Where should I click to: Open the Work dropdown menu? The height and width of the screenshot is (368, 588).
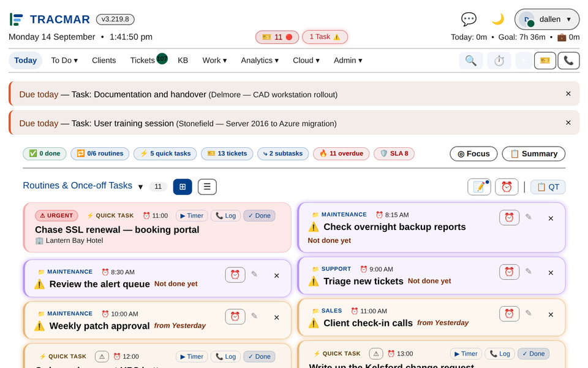(214, 61)
